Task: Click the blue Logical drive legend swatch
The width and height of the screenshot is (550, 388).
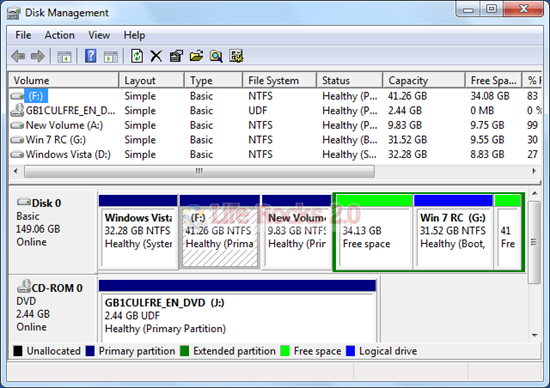Action: coord(350,351)
